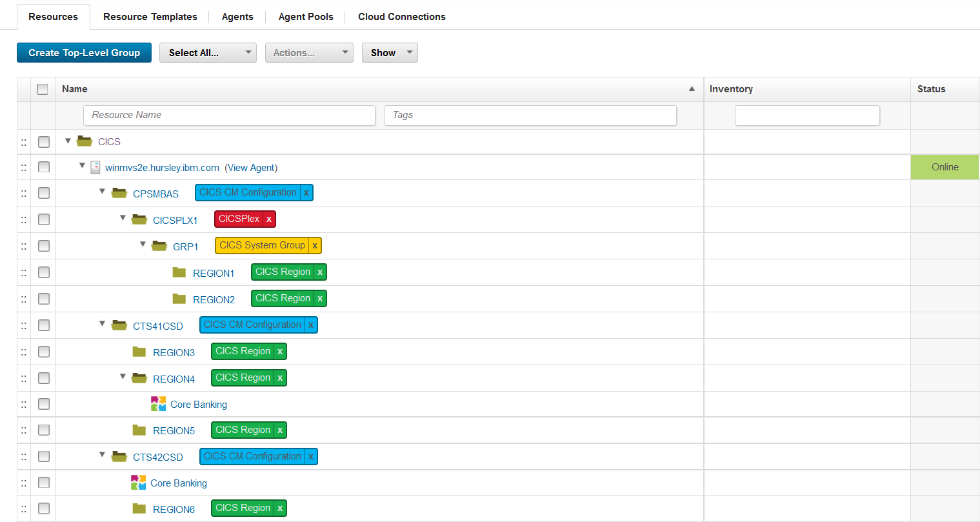Collapse the CPSMBAS group tree node

coord(102,192)
